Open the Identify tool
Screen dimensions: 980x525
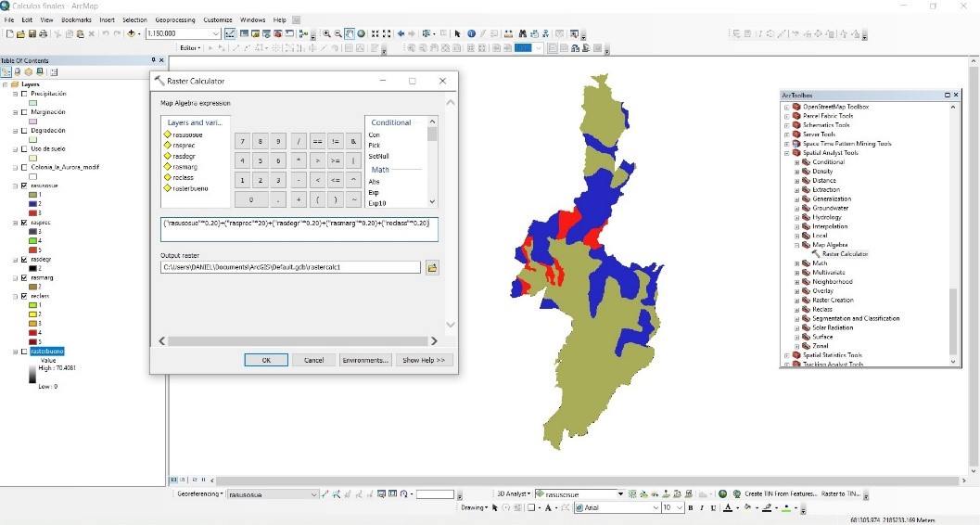click(471, 34)
